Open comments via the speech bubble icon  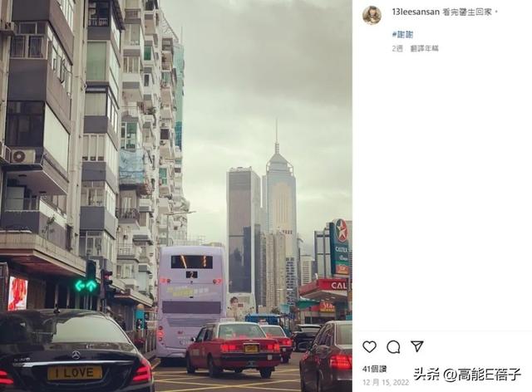(393, 347)
